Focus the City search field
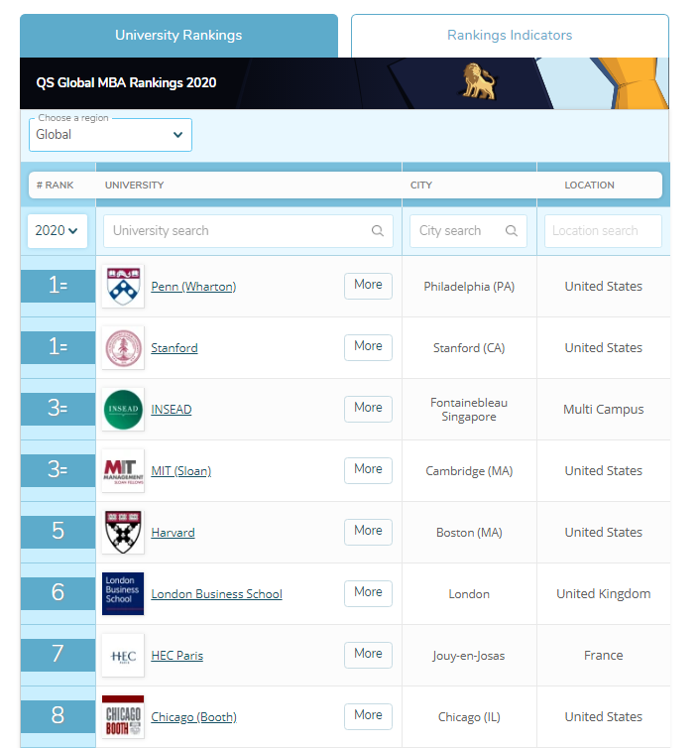The width and height of the screenshot is (700, 748). (468, 231)
